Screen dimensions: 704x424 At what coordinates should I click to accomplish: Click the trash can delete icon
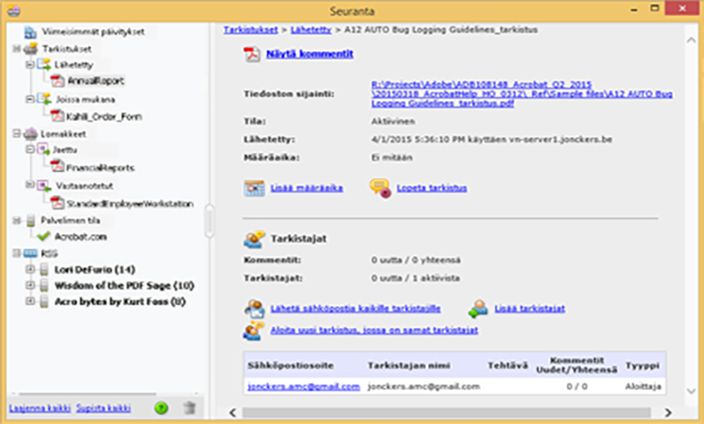[189, 407]
